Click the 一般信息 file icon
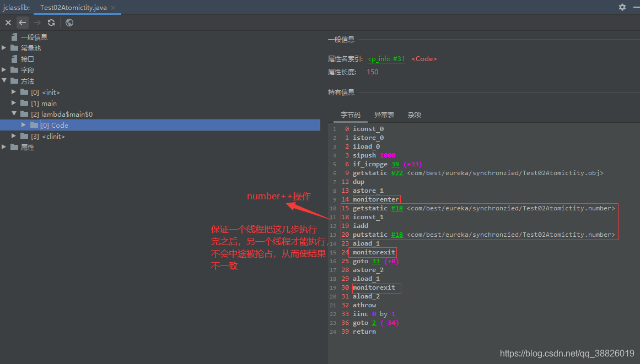This screenshot has width=640, height=364. click(x=14, y=37)
